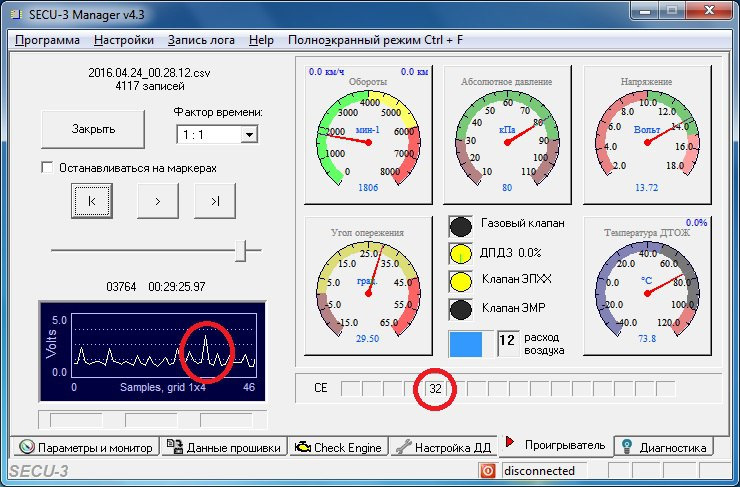Screen dimensions: 740x487
Task: Click the gas valve indicator lamp
Action: 461,226
